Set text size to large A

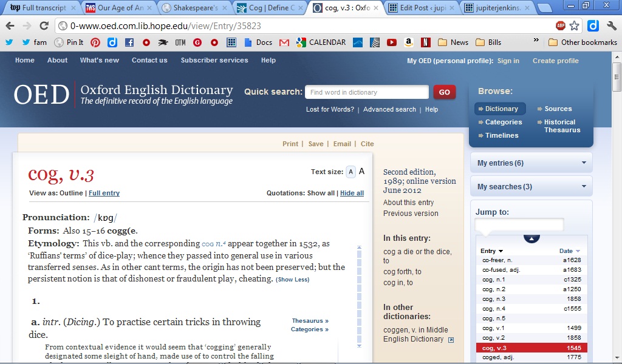click(x=362, y=172)
